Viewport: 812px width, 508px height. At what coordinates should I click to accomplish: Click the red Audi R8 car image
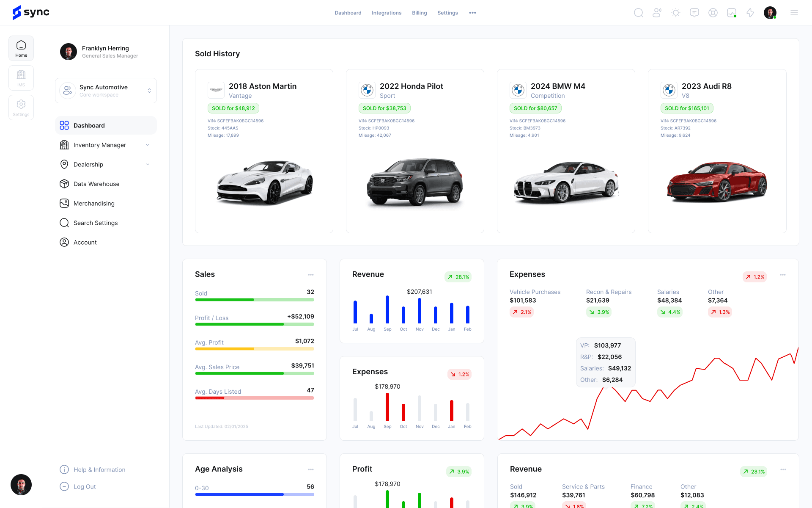[717, 182]
